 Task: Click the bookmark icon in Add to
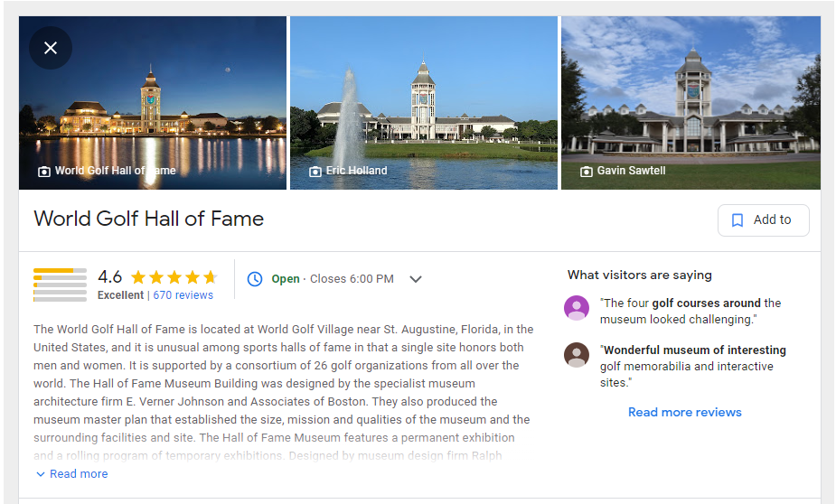(737, 220)
